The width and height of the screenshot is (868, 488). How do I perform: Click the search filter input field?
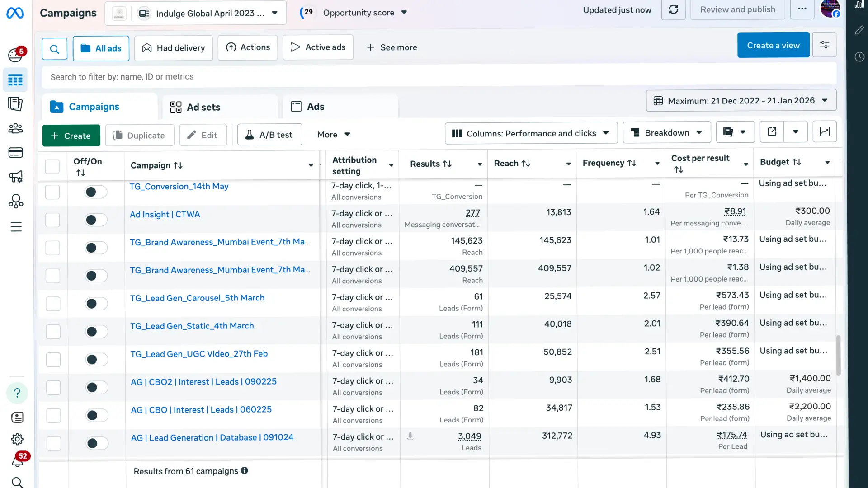coord(439,77)
